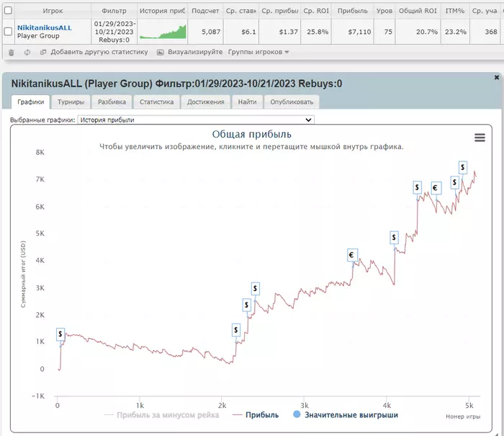504x436 pixels.
Task: Switch to the Графики tab
Action: [x=30, y=102]
